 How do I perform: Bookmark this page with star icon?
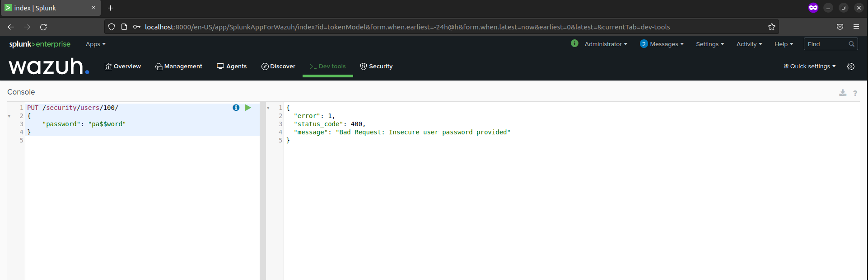tap(772, 27)
